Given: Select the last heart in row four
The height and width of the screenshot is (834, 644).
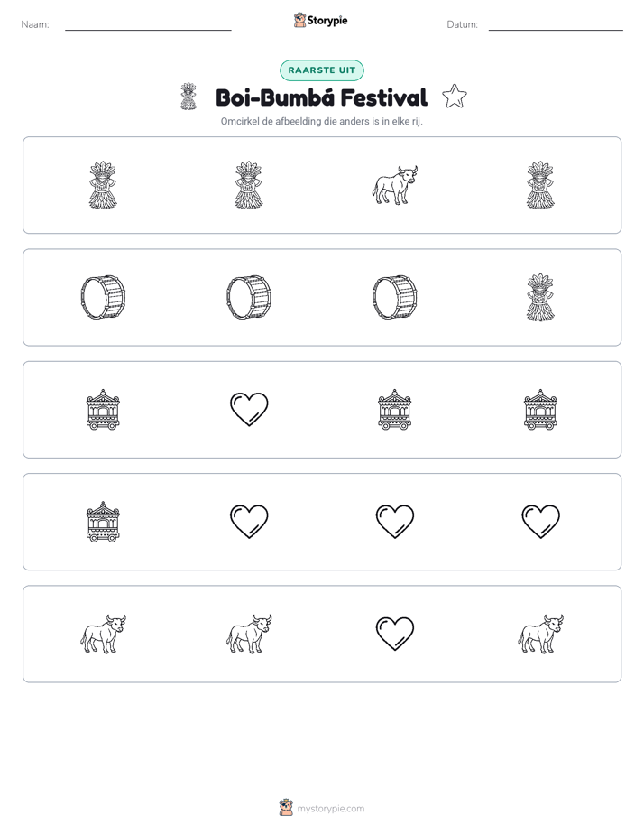Looking at the screenshot, I should 540,522.
